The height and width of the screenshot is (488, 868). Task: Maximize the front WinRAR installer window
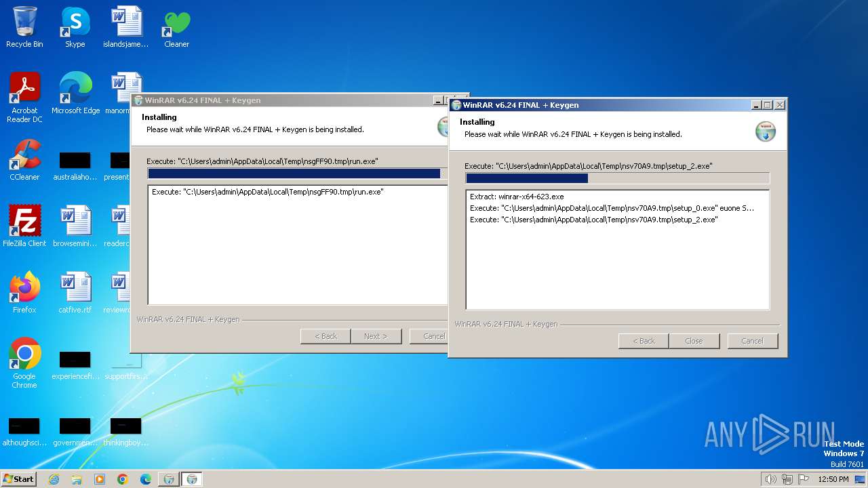pyautogui.click(x=768, y=105)
